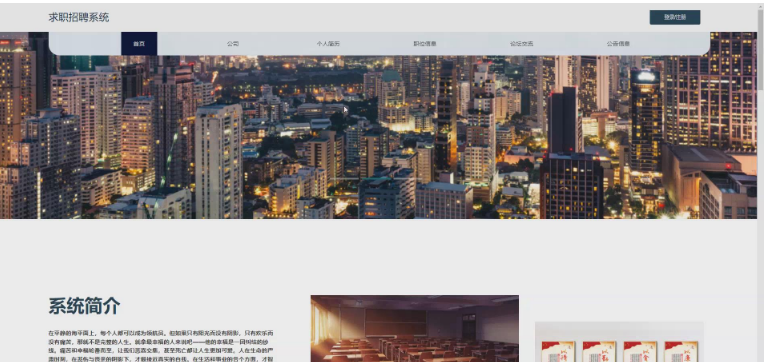
Task: Go to the 公告信息 menu item
Action: tap(618, 44)
